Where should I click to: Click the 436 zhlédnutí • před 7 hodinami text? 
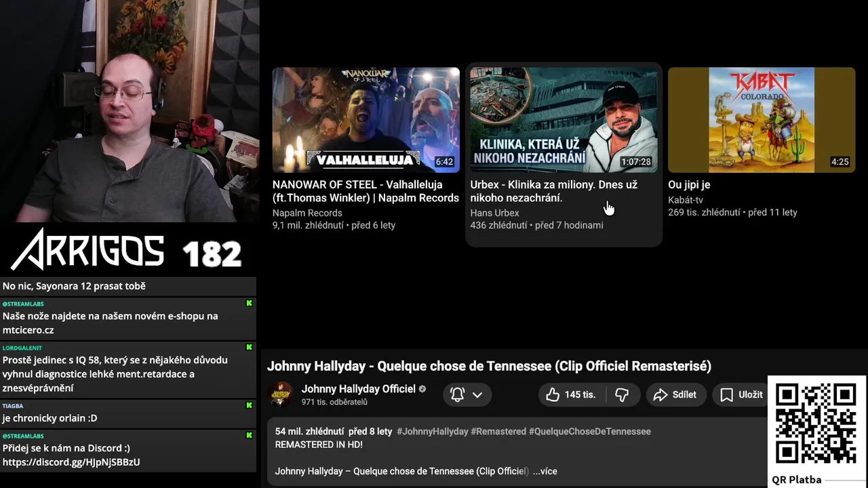tap(536, 225)
